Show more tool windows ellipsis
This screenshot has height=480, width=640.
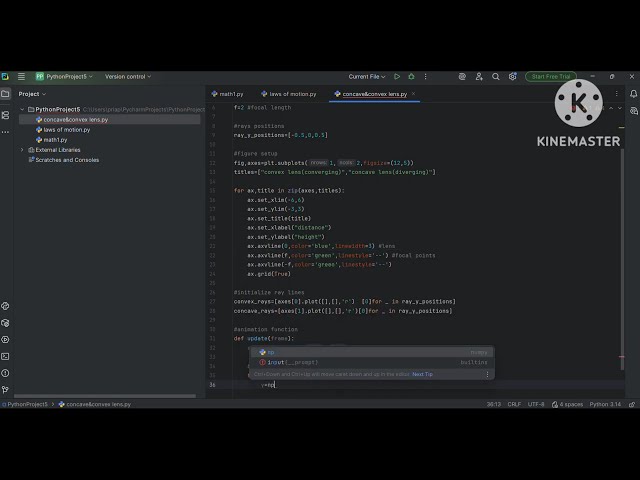coord(5,132)
